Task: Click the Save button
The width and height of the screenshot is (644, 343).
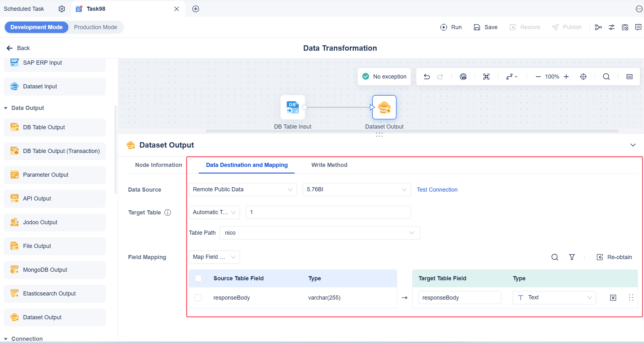Action: tap(486, 27)
